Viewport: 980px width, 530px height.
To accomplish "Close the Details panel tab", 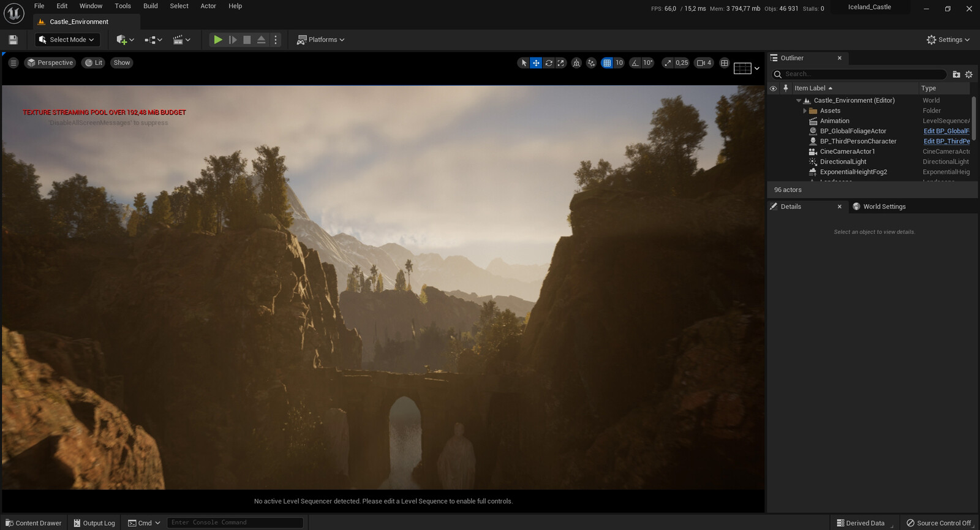I will [839, 207].
